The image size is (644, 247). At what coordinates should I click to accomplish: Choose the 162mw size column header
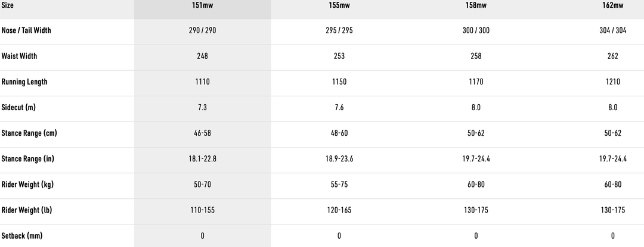tap(613, 5)
